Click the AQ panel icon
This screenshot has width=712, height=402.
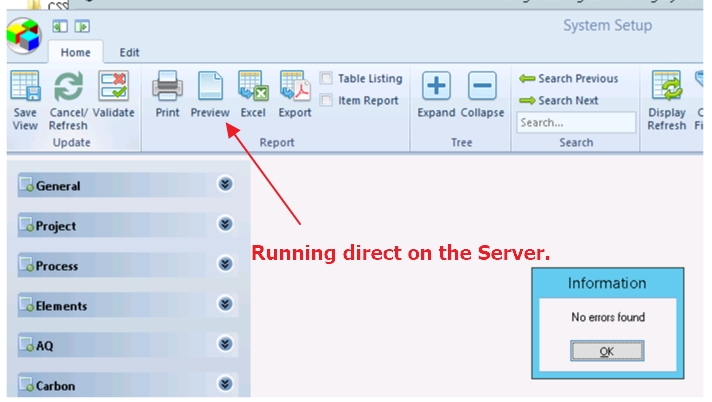27,344
